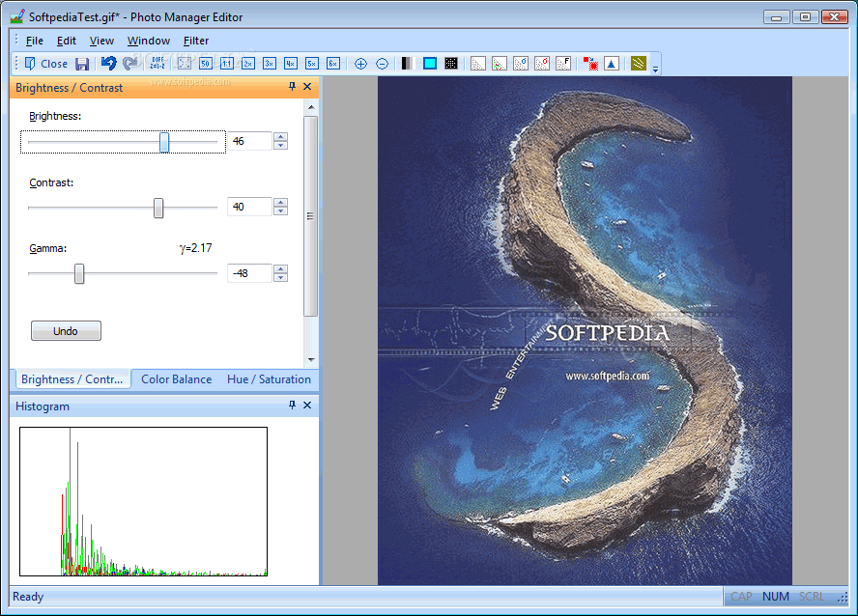The image size is (858, 616).
Task: Click the NUM indicator in status bar
Action: tap(775, 597)
